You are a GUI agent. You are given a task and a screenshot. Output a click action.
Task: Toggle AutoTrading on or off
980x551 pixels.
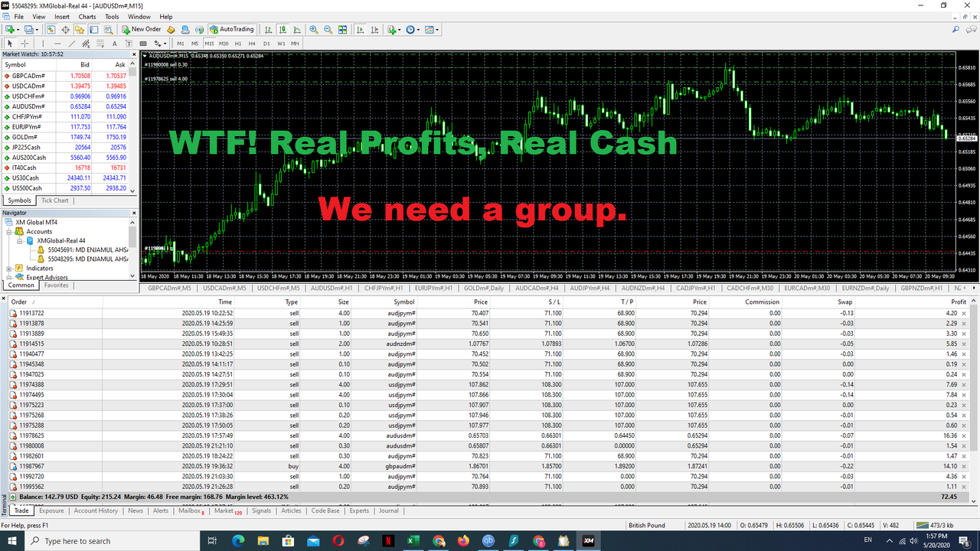232,29
